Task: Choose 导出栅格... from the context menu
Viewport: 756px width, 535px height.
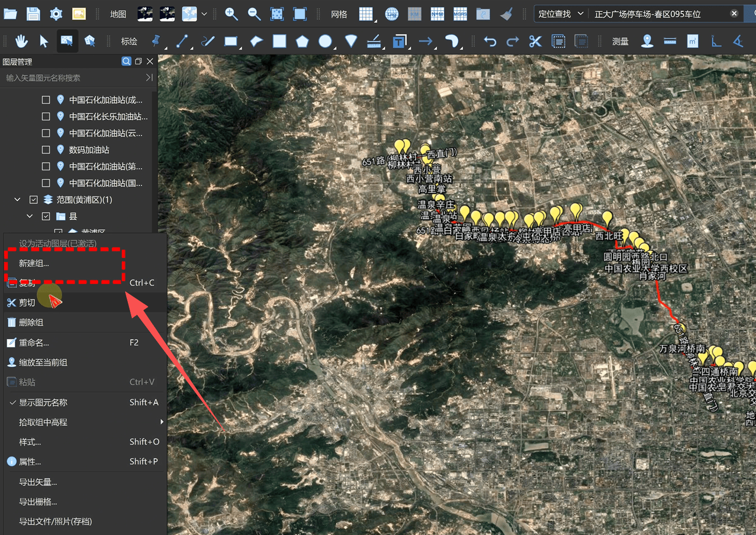Action: (x=85, y=502)
